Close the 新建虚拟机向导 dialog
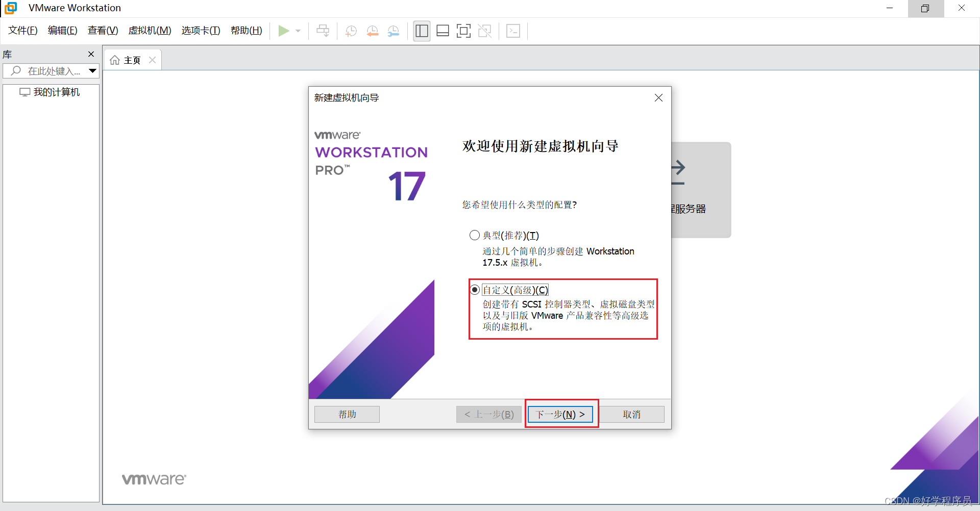 (x=658, y=97)
